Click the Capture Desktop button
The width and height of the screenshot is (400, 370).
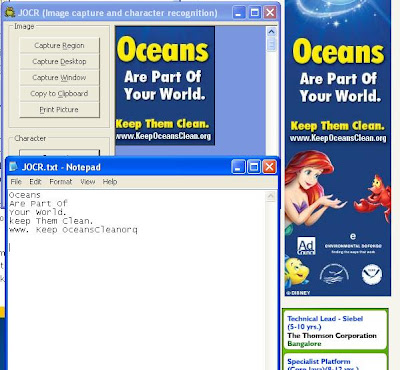59,61
